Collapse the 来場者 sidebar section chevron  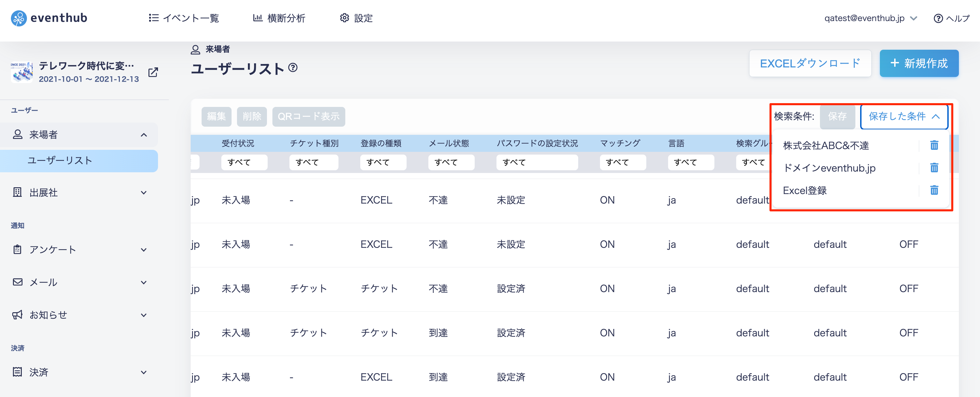(144, 134)
